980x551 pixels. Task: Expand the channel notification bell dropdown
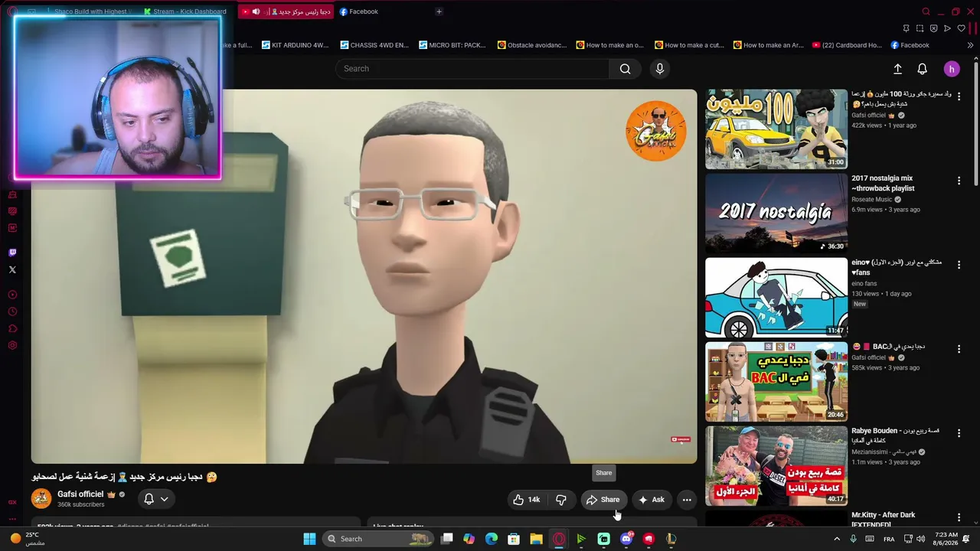tap(155, 499)
